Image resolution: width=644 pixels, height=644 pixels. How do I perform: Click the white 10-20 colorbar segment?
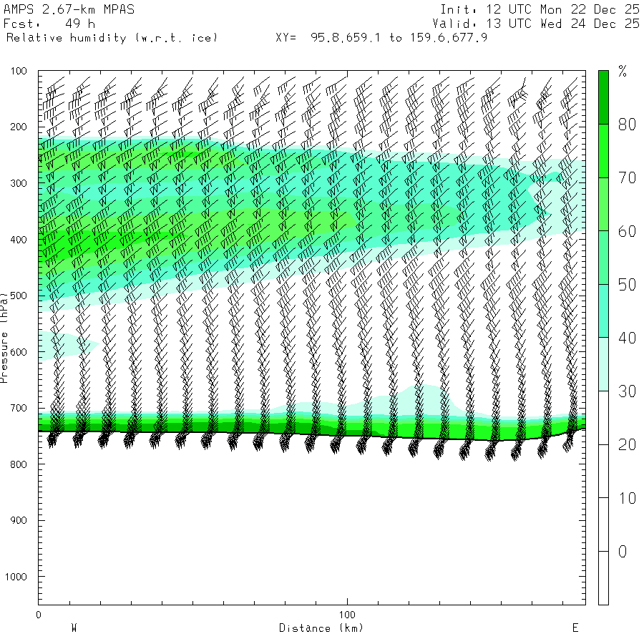[x=603, y=471]
